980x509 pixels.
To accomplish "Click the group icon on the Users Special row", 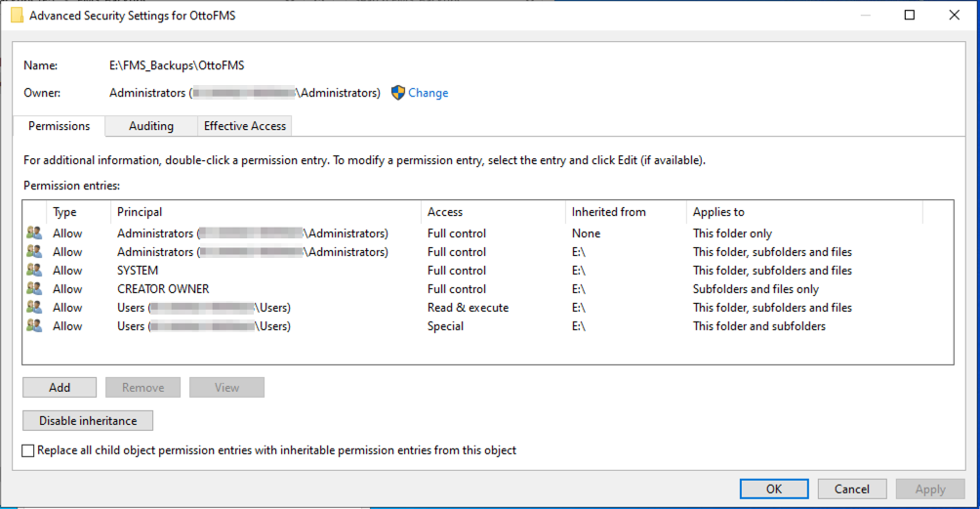I will (x=35, y=326).
